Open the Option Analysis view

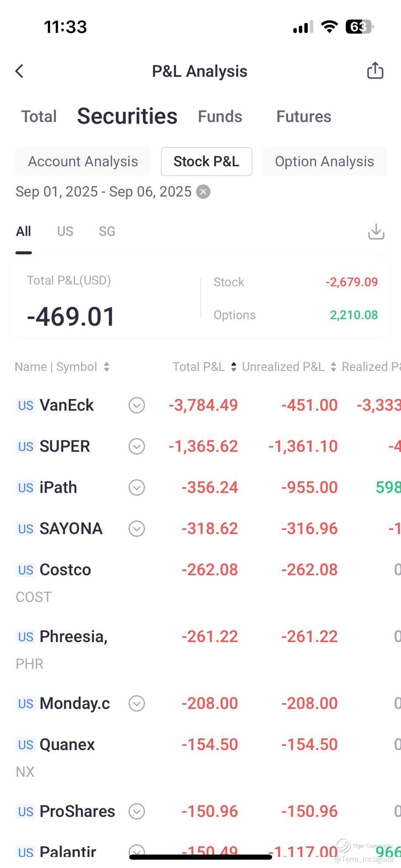324,161
